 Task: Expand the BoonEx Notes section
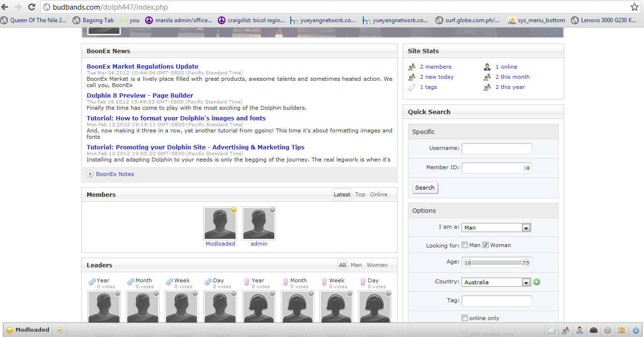(x=115, y=174)
